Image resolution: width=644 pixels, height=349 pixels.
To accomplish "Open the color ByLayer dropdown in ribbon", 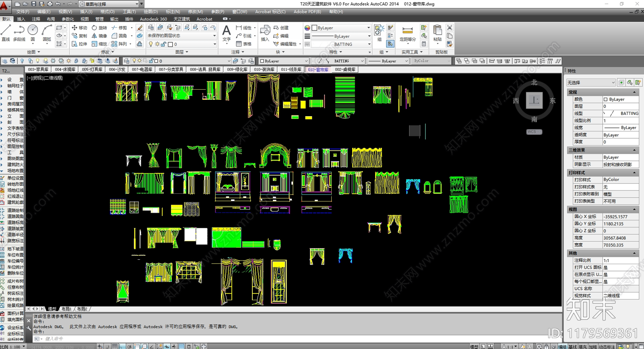I will point(341,28).
